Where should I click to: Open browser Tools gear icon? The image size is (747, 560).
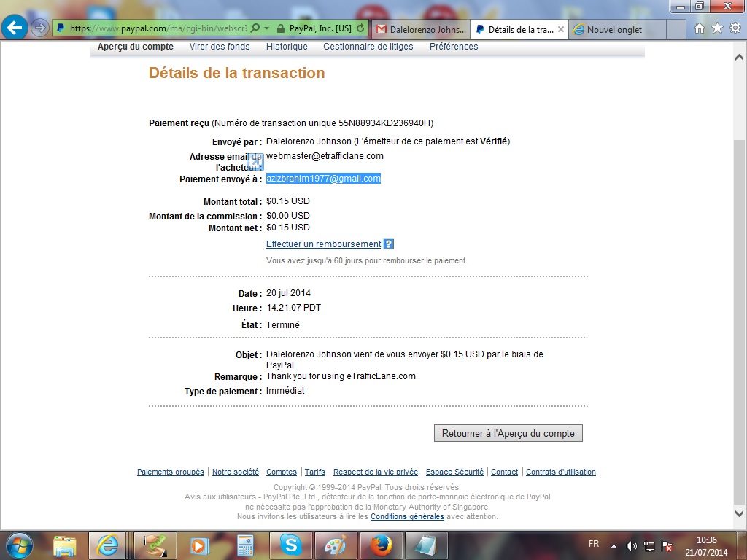point(735,28)
